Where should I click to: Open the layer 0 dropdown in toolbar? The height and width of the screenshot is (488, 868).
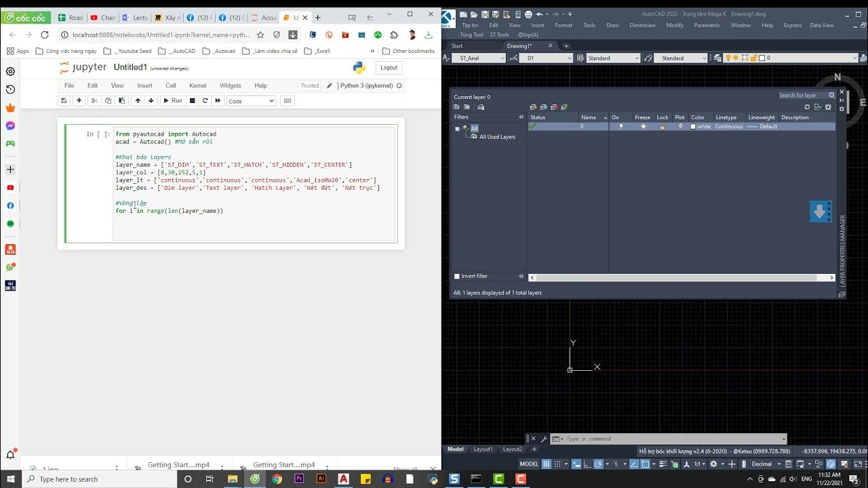pos(791,58)
